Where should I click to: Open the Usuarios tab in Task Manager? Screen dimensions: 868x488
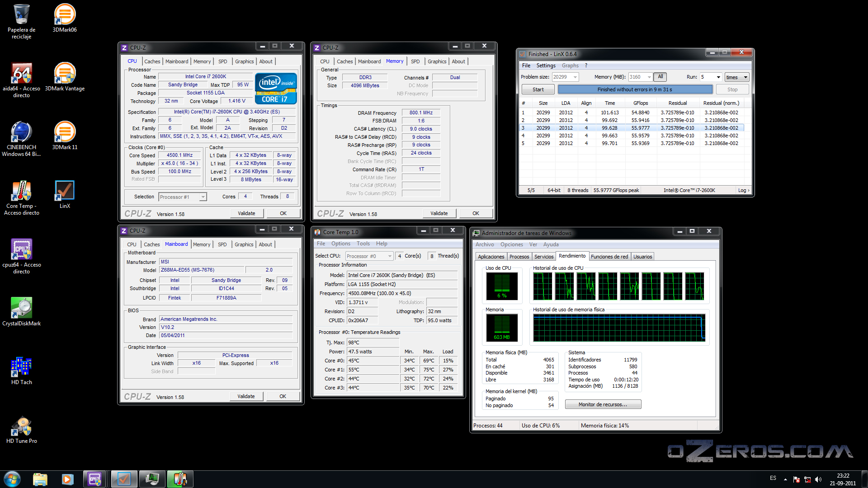pyautogui.click(x=642, y=257)
